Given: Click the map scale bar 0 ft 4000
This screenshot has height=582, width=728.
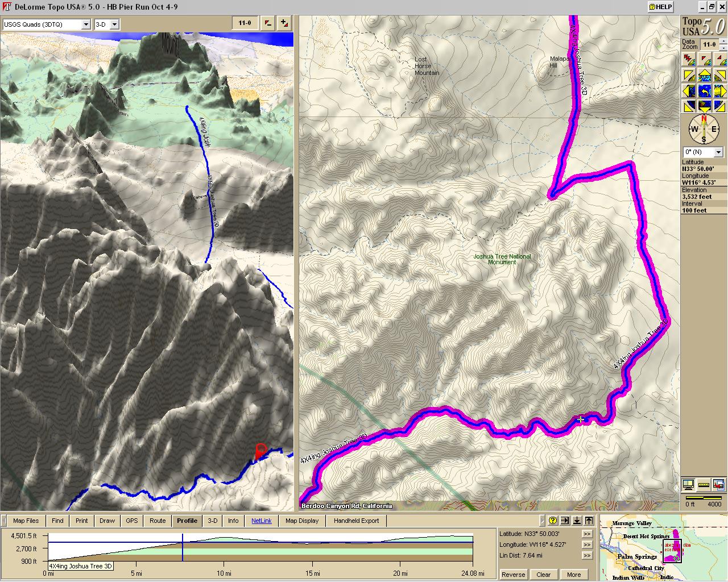Looking at the screenshot, I should [703, 501].
